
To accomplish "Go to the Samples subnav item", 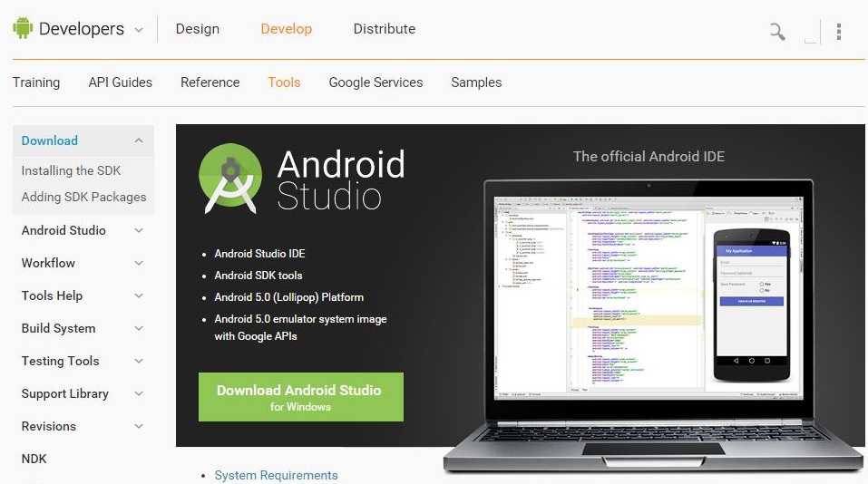I will pos(476,82).
